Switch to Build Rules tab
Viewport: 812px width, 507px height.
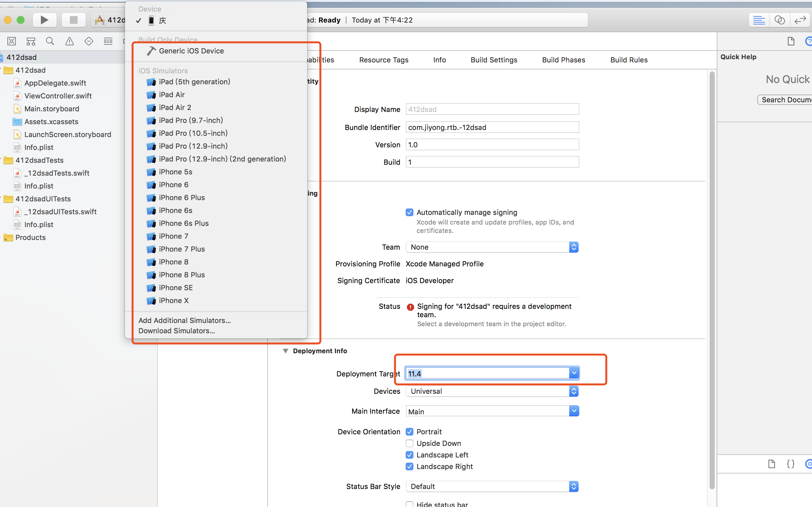(629, 60)
